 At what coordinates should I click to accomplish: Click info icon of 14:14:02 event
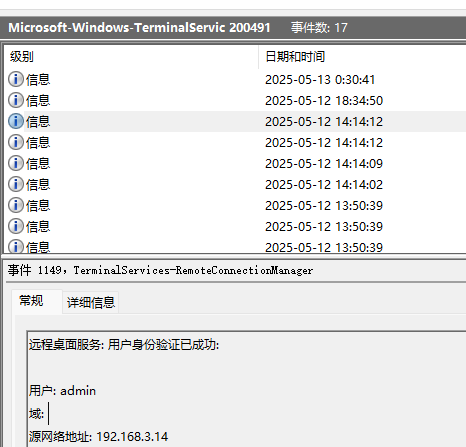pos(16,184)
